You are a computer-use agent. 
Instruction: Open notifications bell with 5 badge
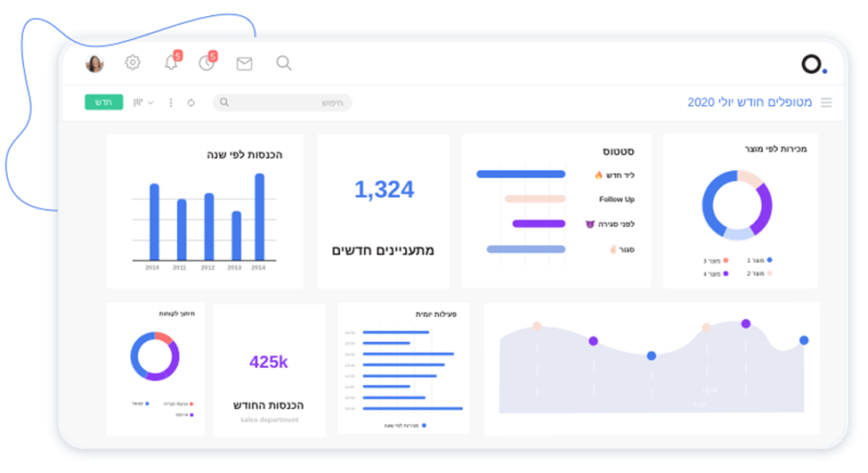tap(171, 62)
